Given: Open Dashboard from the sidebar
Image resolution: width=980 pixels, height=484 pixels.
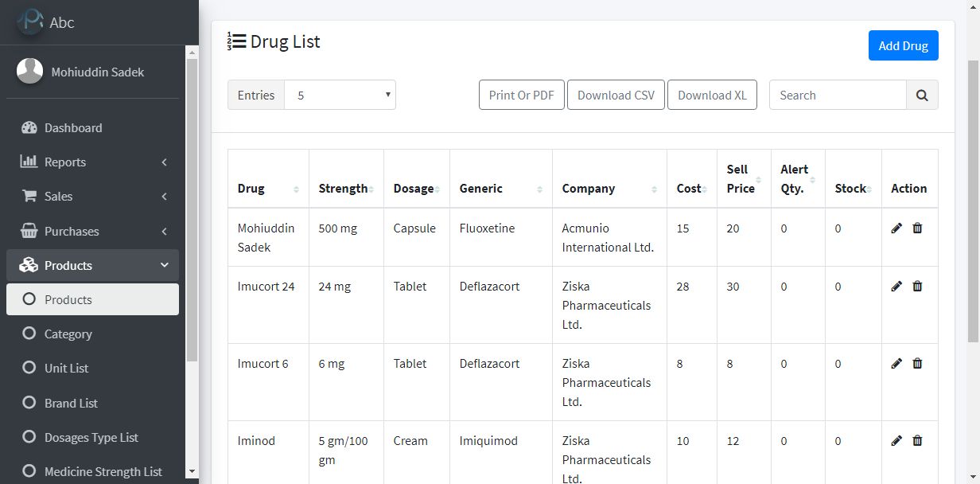Looking at the screenshot, I should tap(73, 128).
